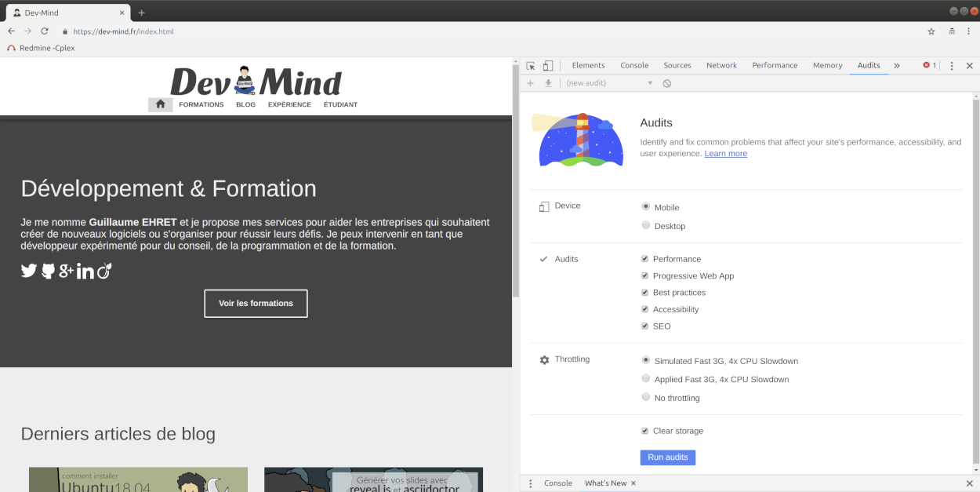Go back using browser back arrow

pos(11,31)
